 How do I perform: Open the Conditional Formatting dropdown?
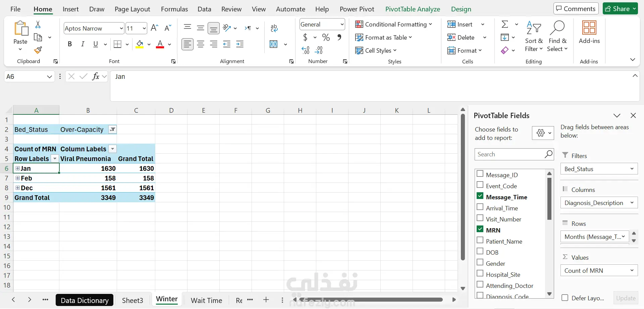pos(394,24)
